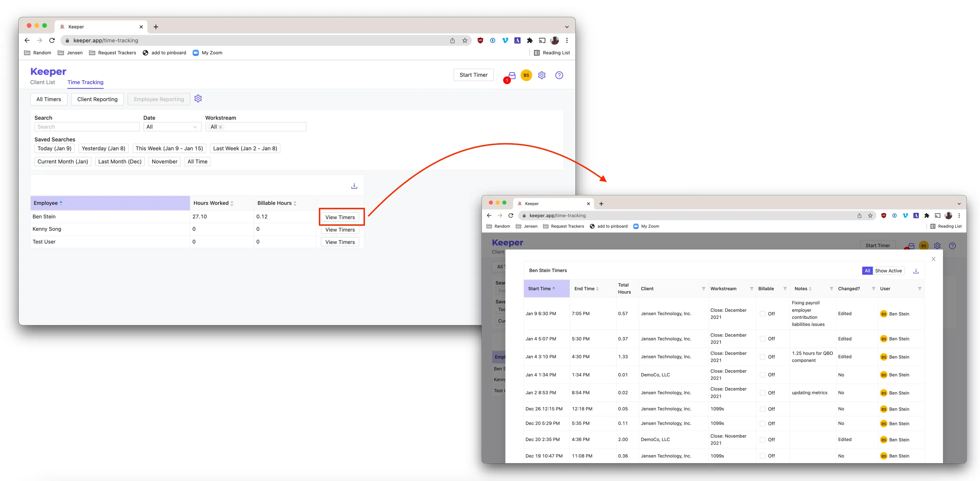
Task: Toggle Billable checkbox for Jan 4 3:10 PM row
Action: 762,357
